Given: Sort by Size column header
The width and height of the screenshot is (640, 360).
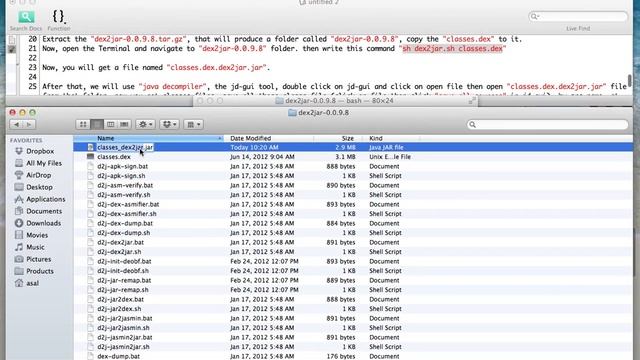Looking at the screenshot, I should (x=338, y=138).
